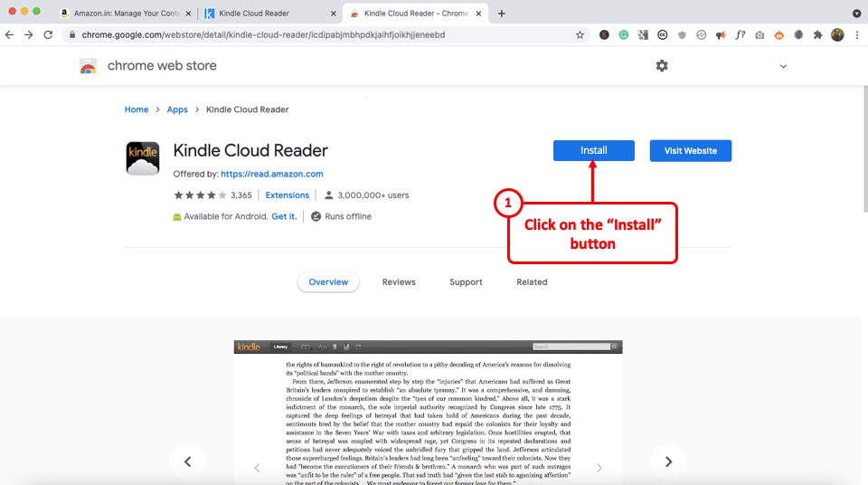868x485 pixels.
Task: Go forward with the browser forward arrow
Action: 29,35
